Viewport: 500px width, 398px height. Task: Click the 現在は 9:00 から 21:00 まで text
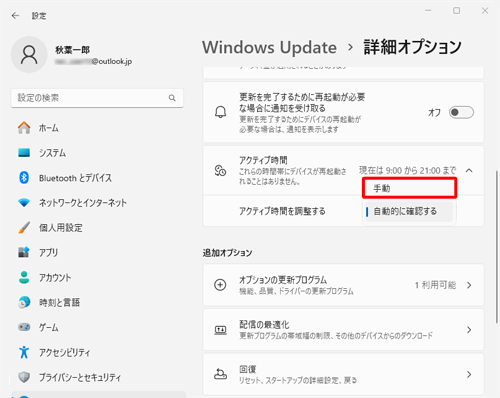point(407,170)
